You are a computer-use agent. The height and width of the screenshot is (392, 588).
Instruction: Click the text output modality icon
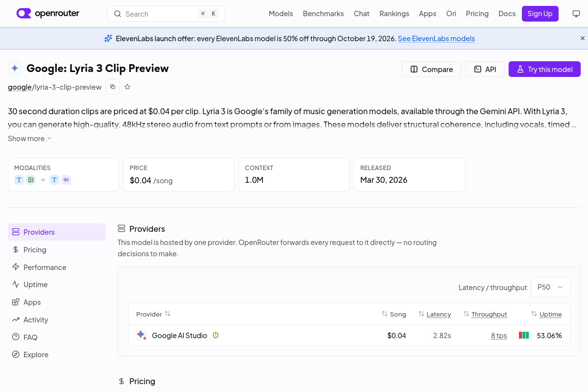pyautogui.click(x=54, y=180)
